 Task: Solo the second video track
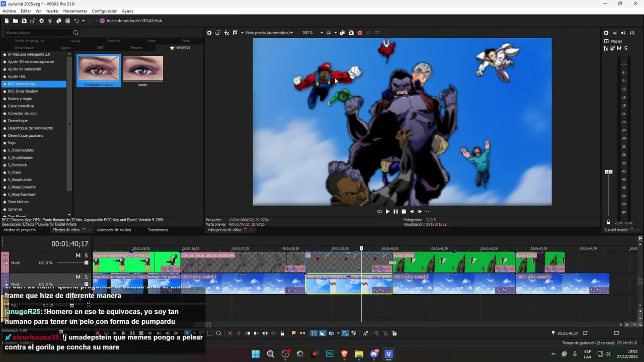click(86, 277)
